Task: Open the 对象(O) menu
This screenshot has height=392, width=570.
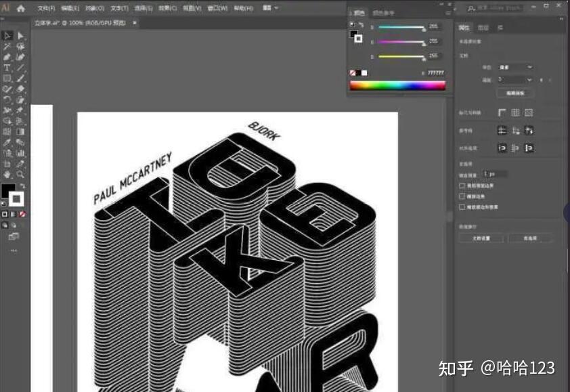Action: point(95,8)
